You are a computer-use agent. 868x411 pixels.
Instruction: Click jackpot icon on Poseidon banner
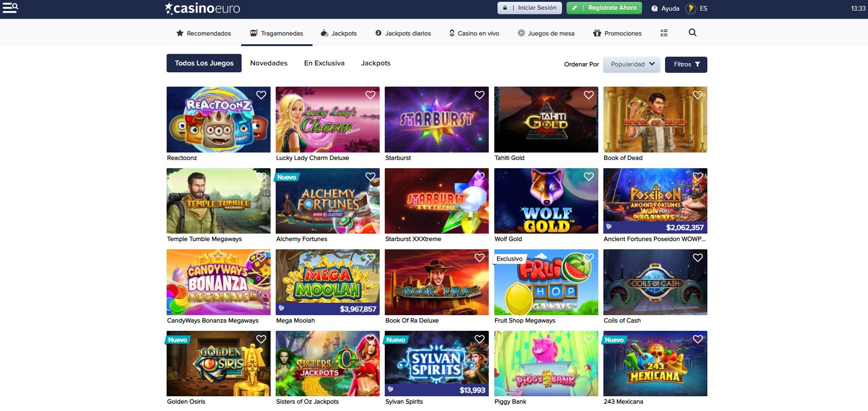pyautogui.click(x=609, y=227)
